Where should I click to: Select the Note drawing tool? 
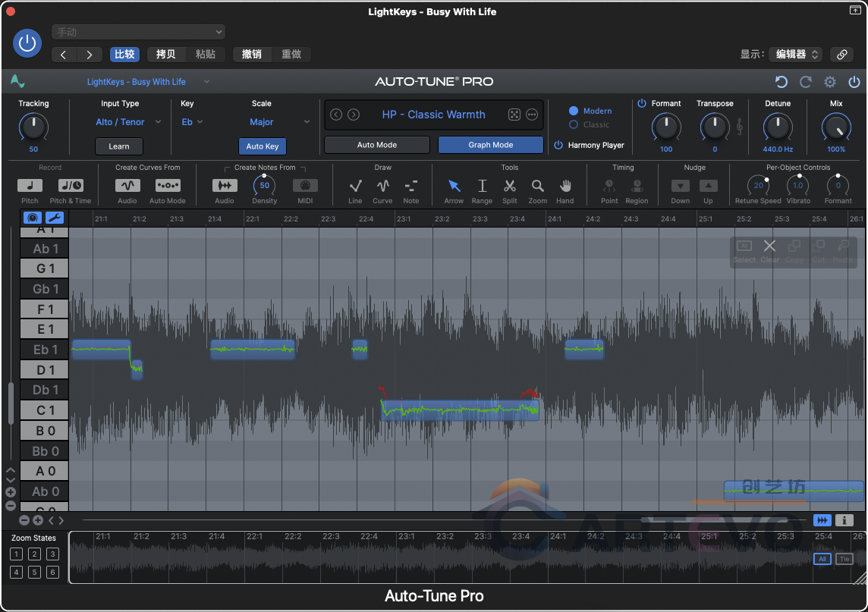pos(410,187)
